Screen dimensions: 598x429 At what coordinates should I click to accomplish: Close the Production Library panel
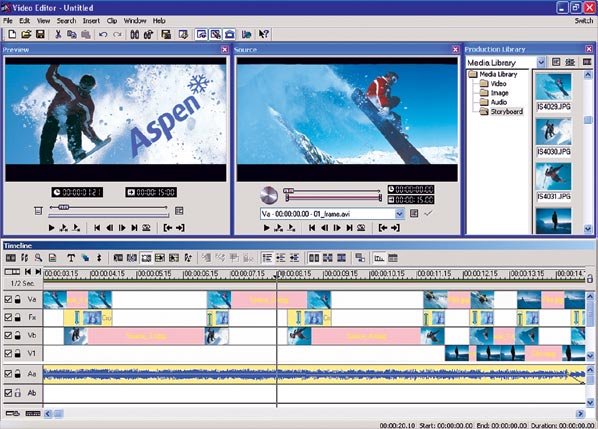click(589, 49)
